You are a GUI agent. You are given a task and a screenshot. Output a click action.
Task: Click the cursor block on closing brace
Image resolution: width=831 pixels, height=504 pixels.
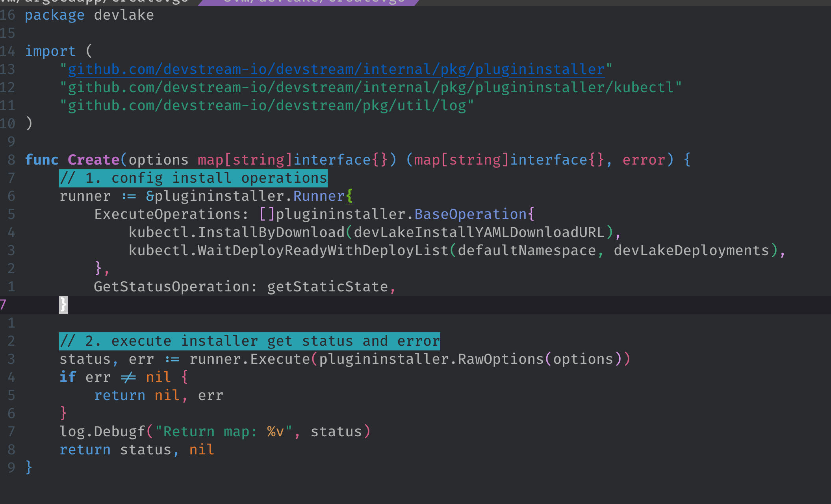[63, 305]
